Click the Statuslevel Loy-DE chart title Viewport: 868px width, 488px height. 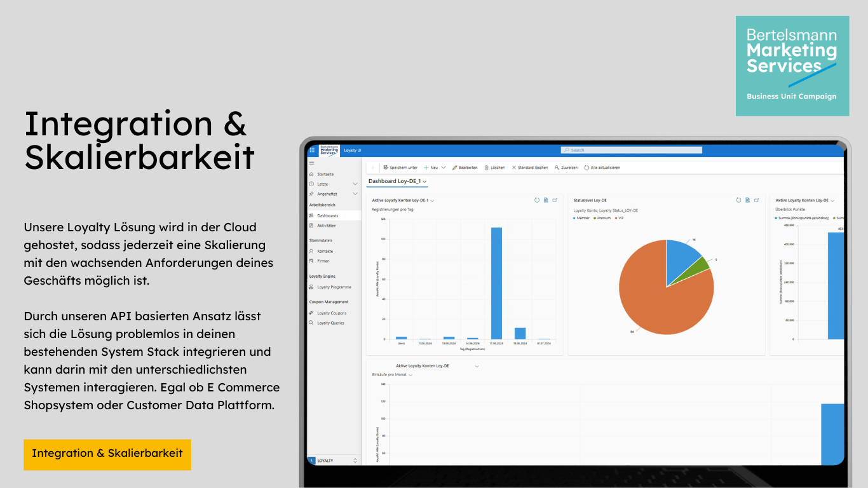coord(590,201)
